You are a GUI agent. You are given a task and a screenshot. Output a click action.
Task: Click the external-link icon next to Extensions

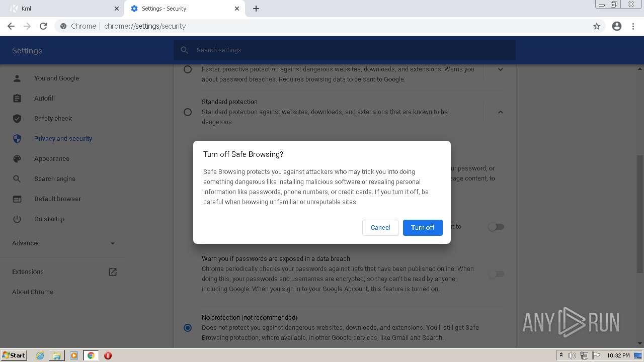click(x=113, y=271)
